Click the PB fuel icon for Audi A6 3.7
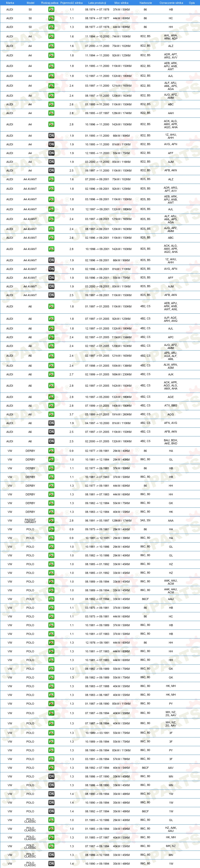The image size is (200, 868). point(51,414)
